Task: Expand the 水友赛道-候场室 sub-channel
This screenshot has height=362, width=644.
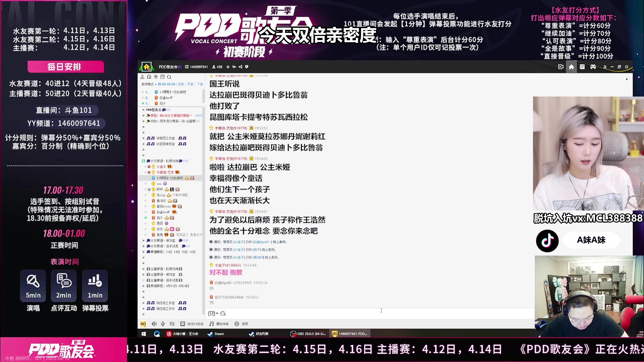Action: pyautogui.click(x=143, y=240)
